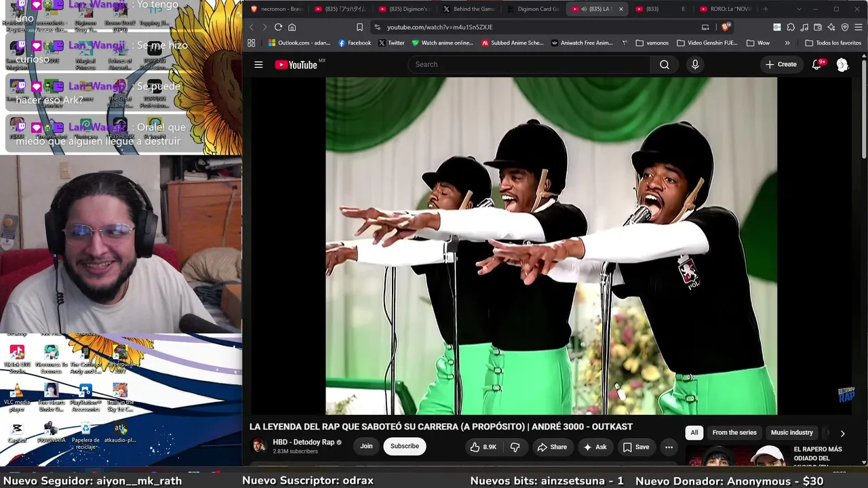The width and height of the screenshot is (868, 488).
Task: Open Cyberpunk 2077 desktop shortcut
Action: (120, 359)
